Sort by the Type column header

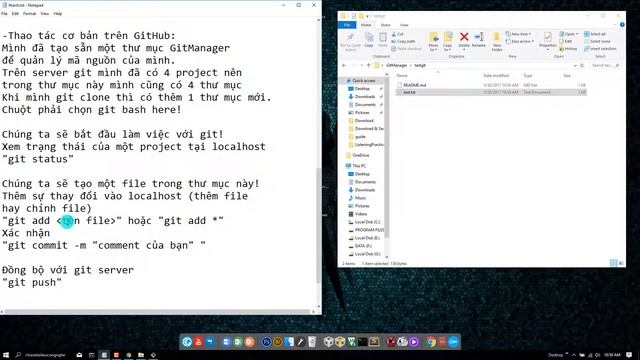[527, 76]
